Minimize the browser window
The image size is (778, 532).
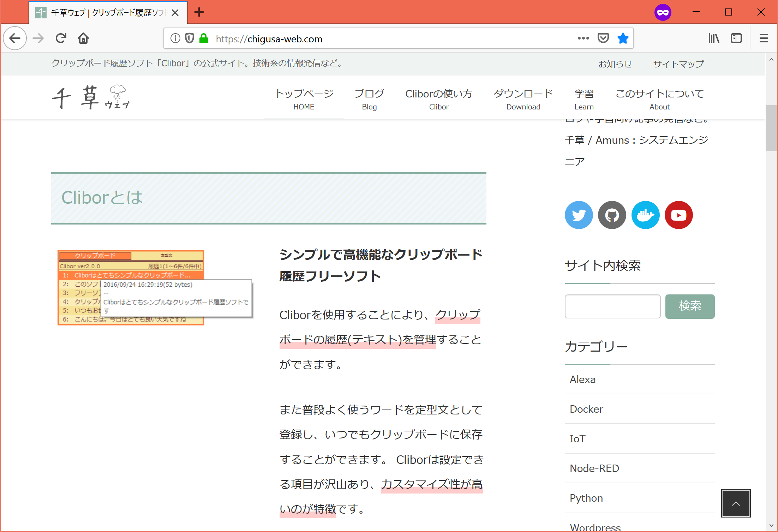(x=696, y=12)
